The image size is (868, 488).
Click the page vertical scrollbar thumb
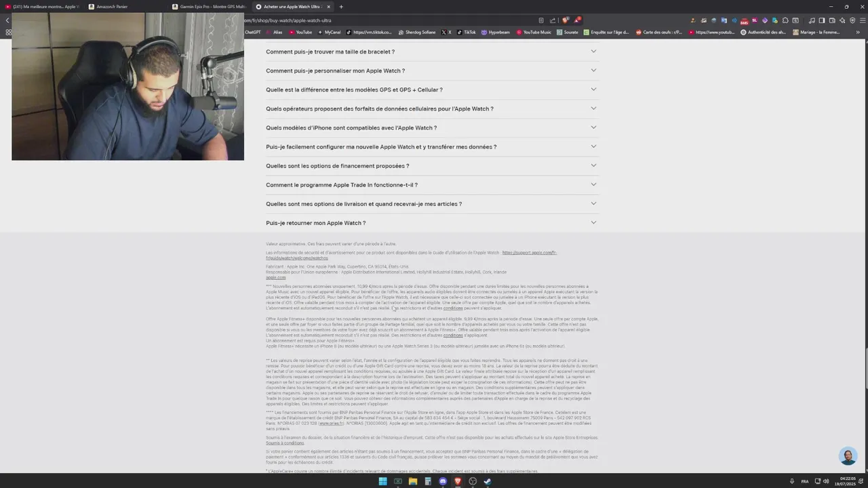coord(865,368)
